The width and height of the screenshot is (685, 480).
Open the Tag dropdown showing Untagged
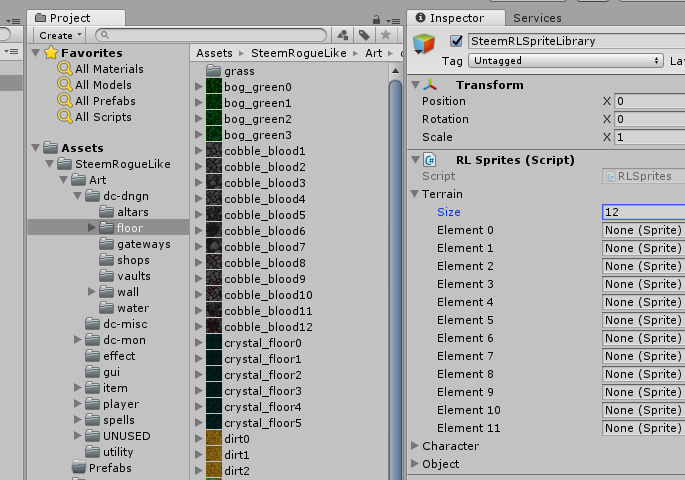coord(566,61)
